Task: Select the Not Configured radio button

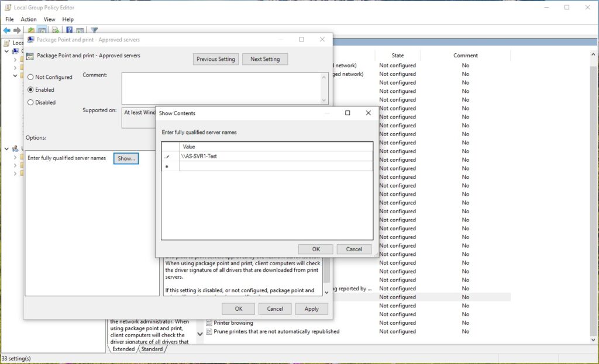Action: [x=31, y=77]
